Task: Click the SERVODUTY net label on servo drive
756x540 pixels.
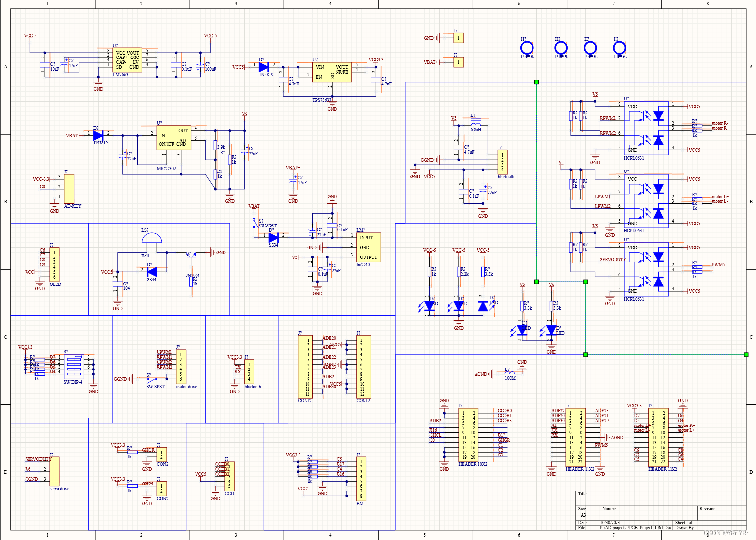Action: (38, 459)
